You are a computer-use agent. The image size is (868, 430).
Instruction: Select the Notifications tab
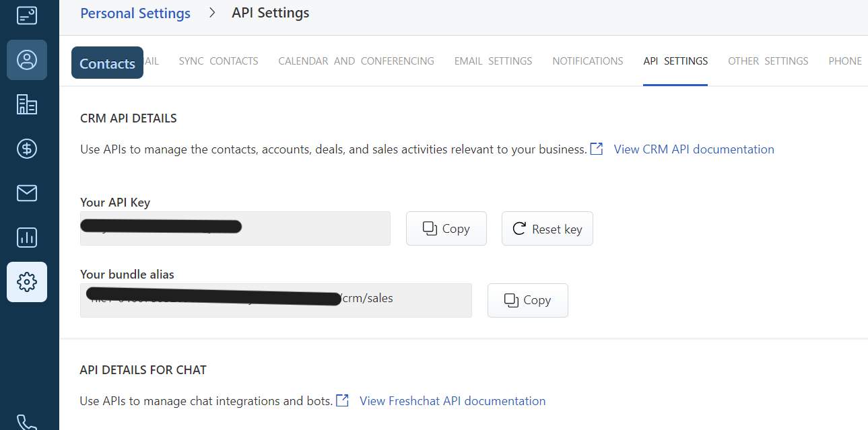587,61
